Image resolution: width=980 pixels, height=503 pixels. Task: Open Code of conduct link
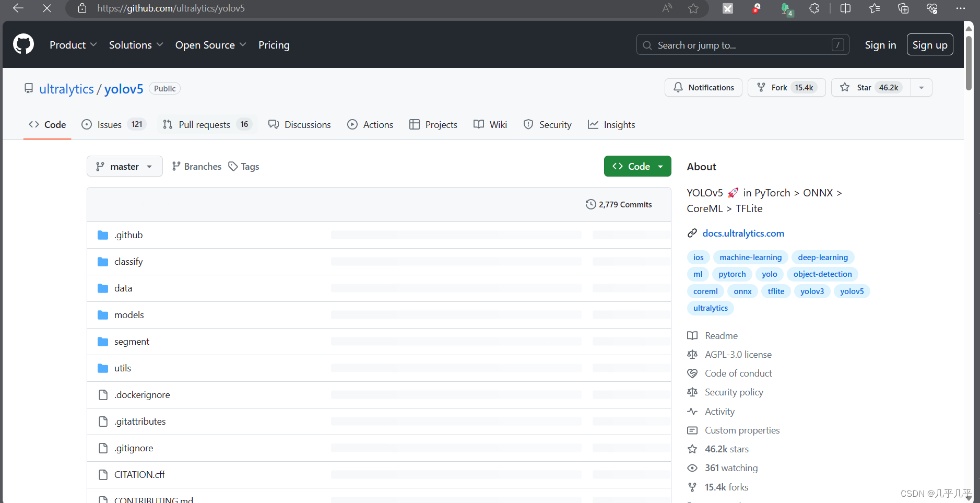point(738,373)
